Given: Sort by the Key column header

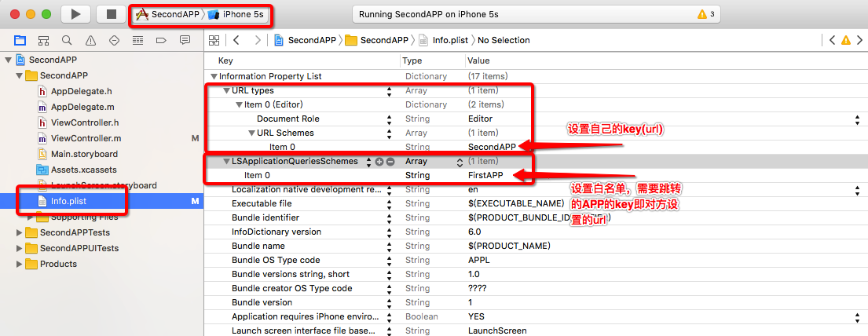Looking at the screenshot, I should (226, 60).
